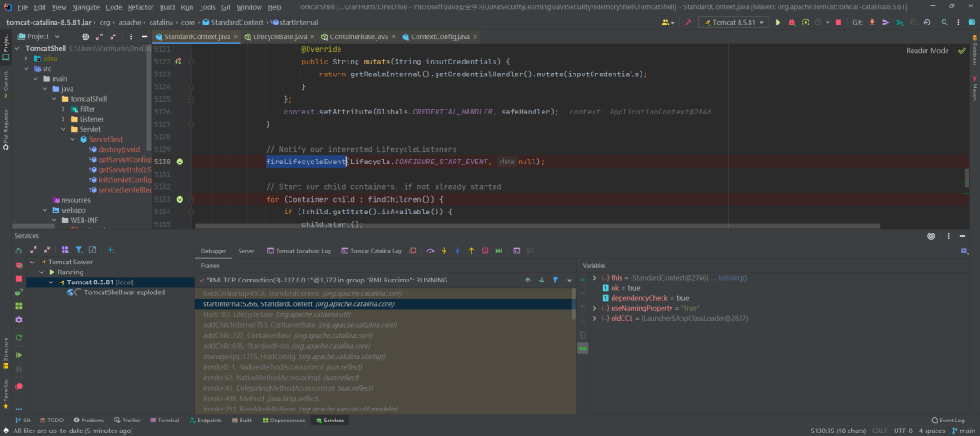Toggle breakpoint on line 5133
Screen dimensions: 980x436
point(180,199)
